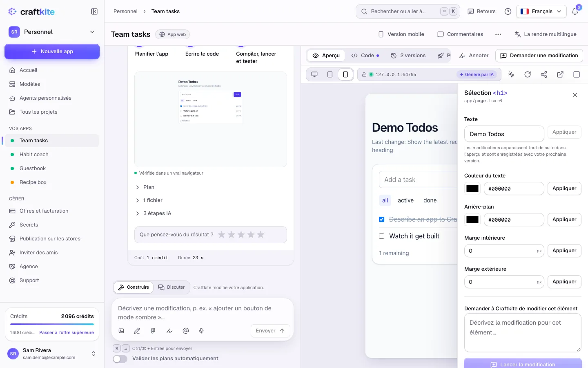Switch preview to desktop viewport

coord(314,74)
